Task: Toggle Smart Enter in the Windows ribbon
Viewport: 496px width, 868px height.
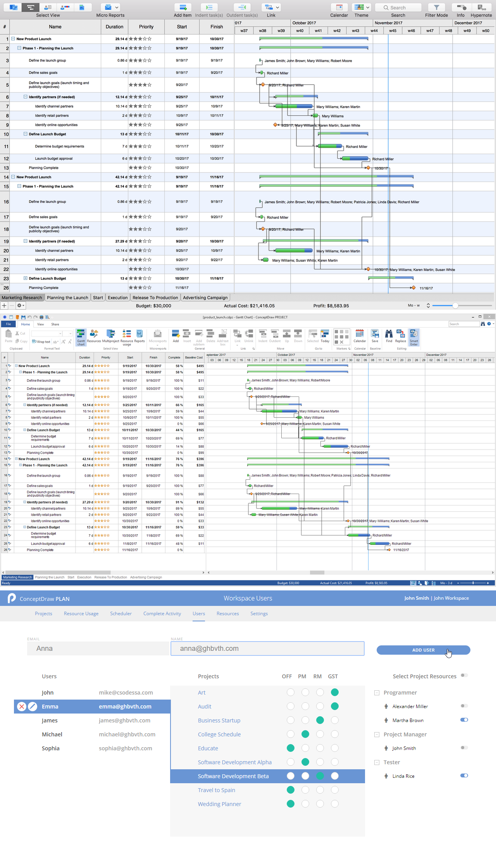Action: pyautogui.click(x=414, y=337)
